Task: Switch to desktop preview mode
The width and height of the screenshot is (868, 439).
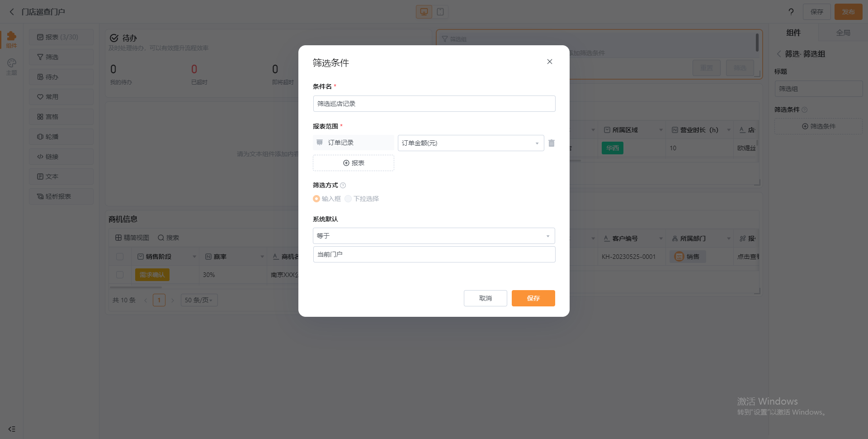Action: [424, 12]
